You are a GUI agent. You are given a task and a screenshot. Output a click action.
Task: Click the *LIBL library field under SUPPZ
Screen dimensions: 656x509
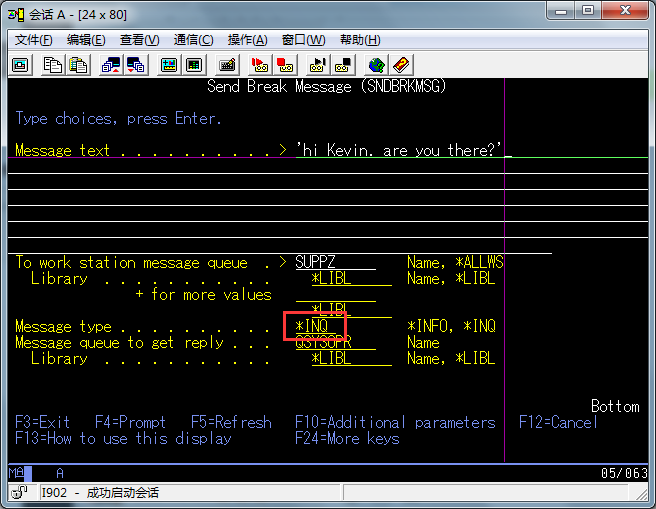pyautogui.click(x=352, y=278)
